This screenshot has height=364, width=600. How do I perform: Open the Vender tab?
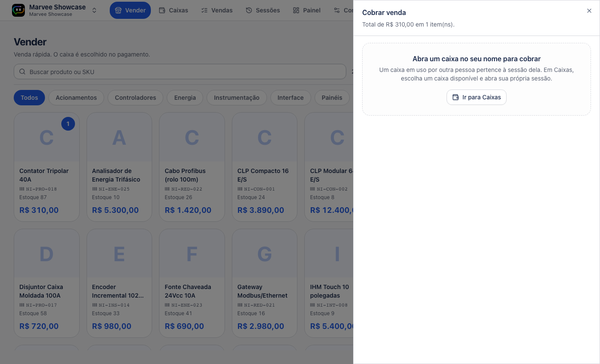[130, 10]
